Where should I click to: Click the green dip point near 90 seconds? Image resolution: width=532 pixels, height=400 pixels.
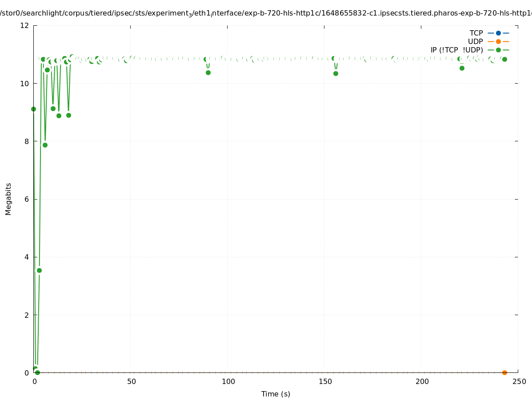pyautogui.click(x=208, y=72)
